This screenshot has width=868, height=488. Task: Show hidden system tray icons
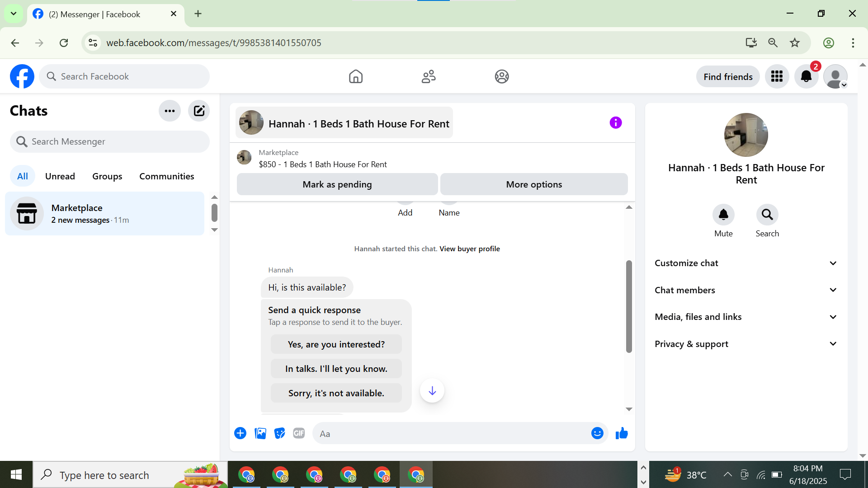click(727, 474)
